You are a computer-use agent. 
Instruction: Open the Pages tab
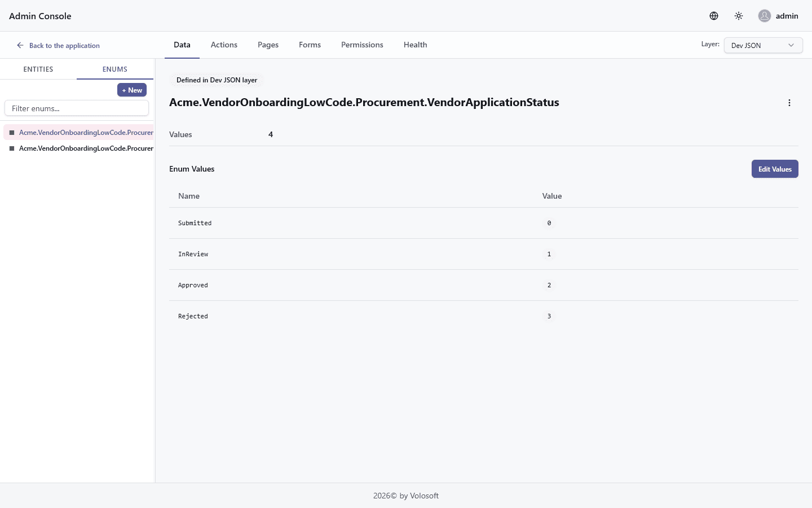(x=268, y=45)
